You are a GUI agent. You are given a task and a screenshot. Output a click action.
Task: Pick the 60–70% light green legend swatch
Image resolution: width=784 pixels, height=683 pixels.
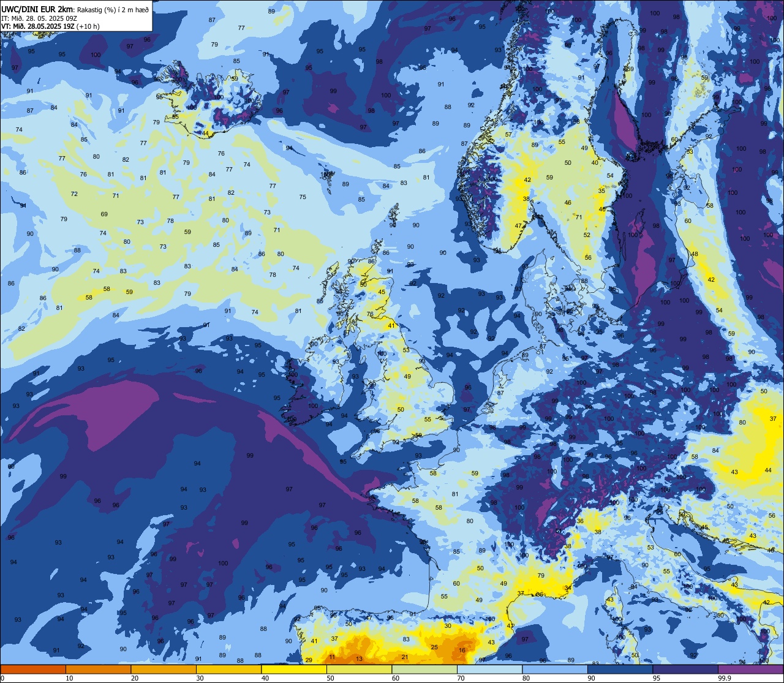tap(424, 669)
